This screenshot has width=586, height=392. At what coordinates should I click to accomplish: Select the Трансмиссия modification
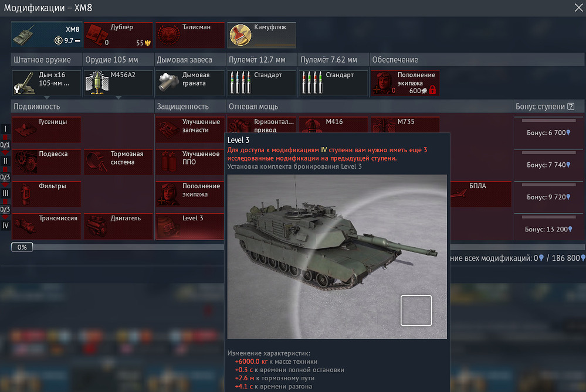pyautogui.click(x=46, y=226)
